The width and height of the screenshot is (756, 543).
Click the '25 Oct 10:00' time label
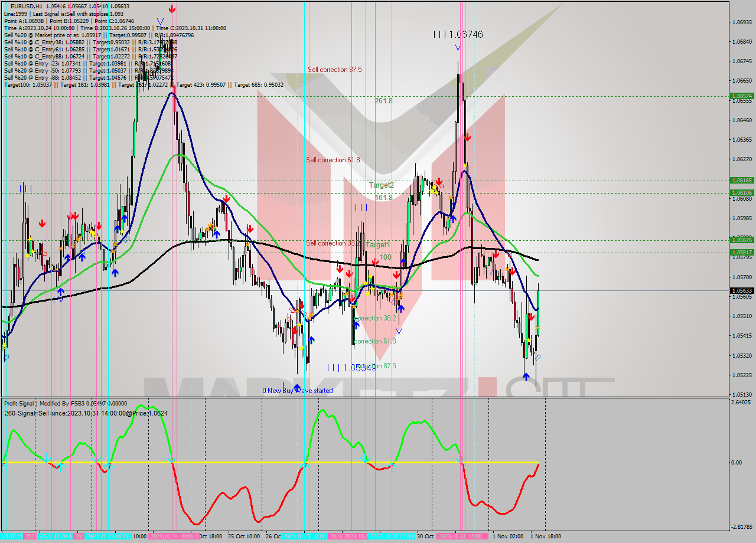pos(244,536)
